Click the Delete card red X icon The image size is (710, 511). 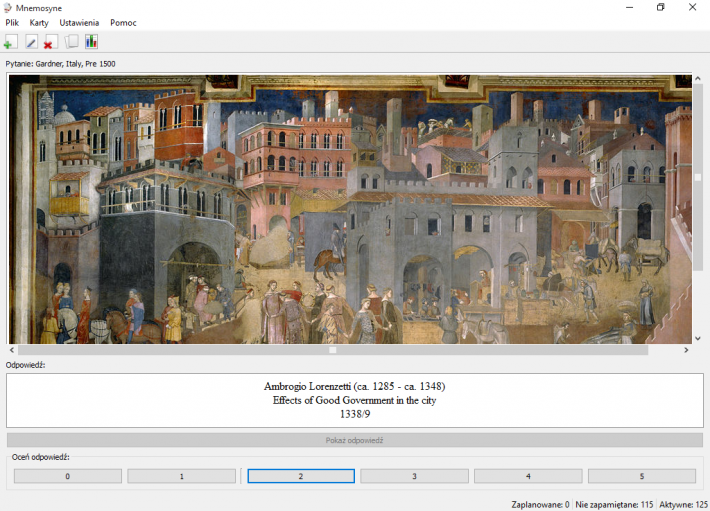tap(50, 42)
